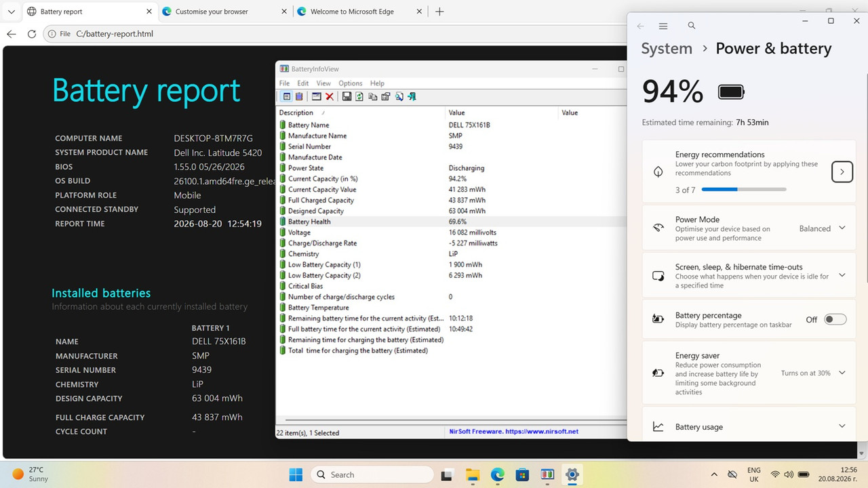The height and width of the screenshot is (488, 868).
Task: Open Microsoft Store from the taskbar
Action: 522,474
